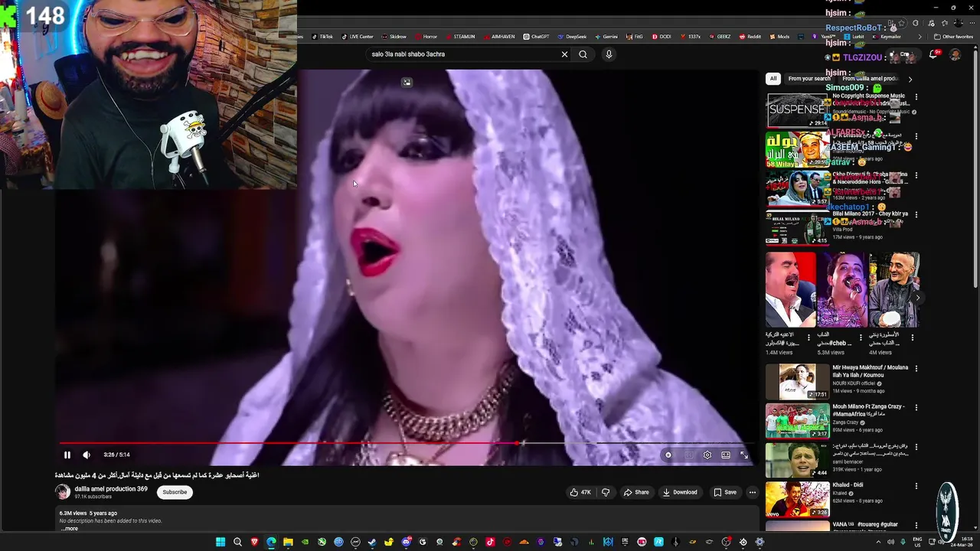Open Reddit bookmark
This screenshot has height=551, width=980.
pyautogui.click(x=750, y=37)
